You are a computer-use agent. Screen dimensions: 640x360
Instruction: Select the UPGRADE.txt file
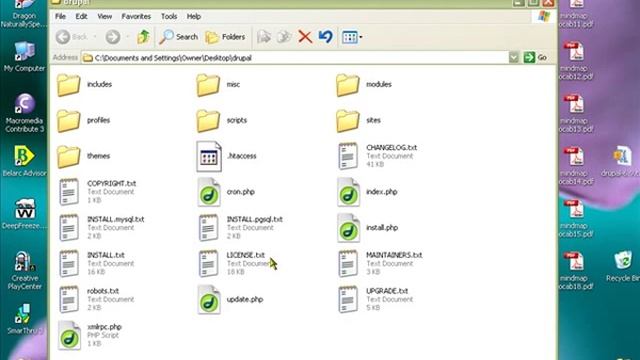[376, 300]
